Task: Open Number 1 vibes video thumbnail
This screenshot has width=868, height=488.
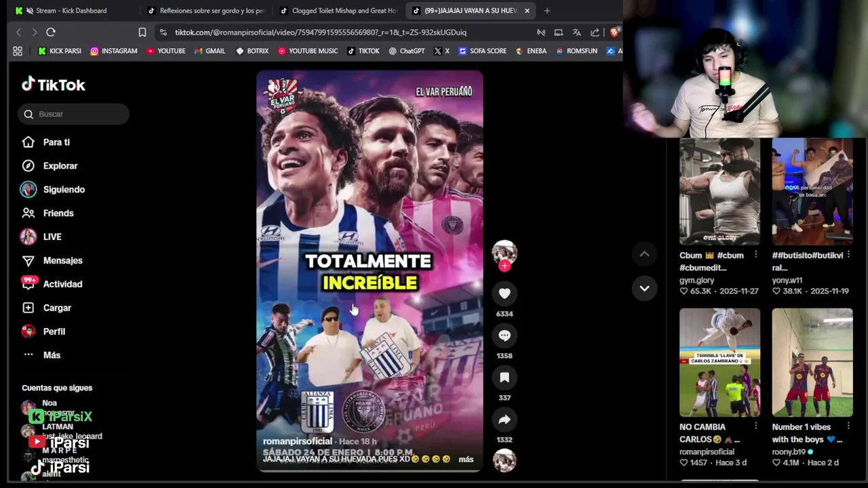Action: coord(812,363)
